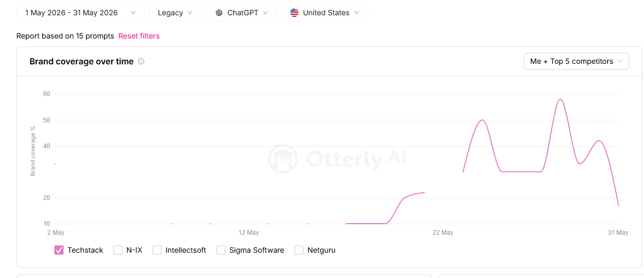This screenshot has width=644, height=278.
Task: Click the chevron arrow on the United States filter
Action: 357,13
